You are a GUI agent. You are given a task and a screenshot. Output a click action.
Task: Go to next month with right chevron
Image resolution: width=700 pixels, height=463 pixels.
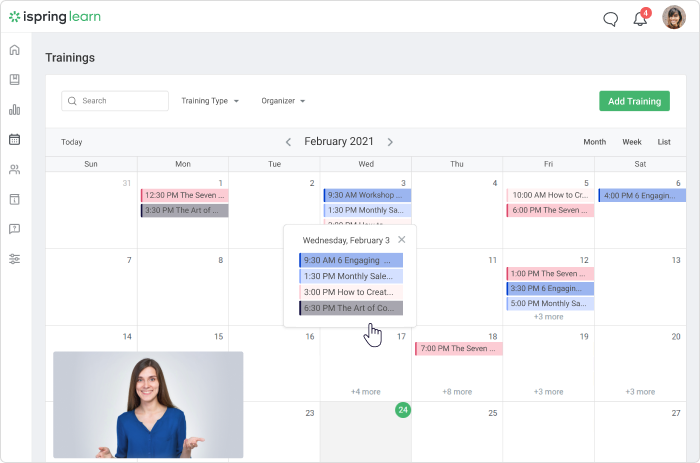[390, 142]
